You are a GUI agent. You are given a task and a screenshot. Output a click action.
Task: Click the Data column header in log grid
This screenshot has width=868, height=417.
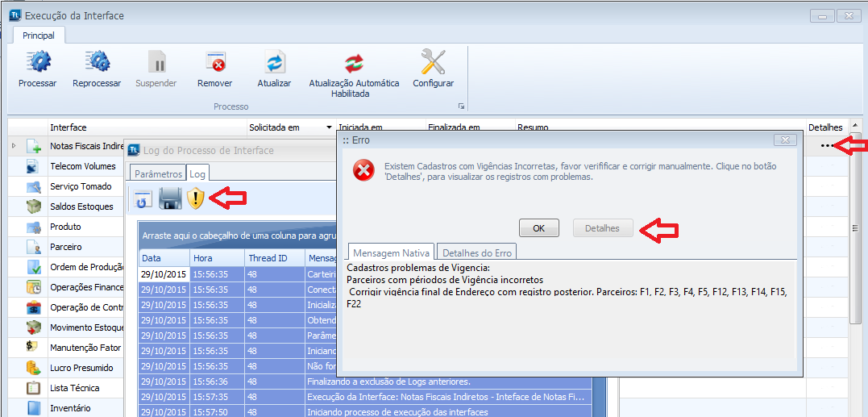[x=164, y=258]
